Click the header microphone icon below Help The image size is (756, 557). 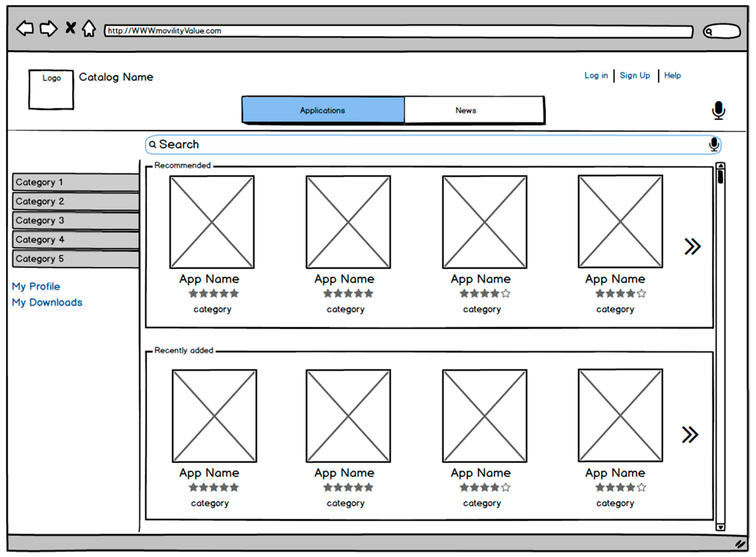pos(718,110)
